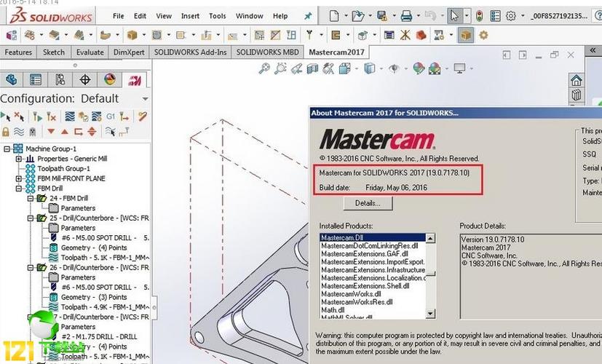Open the Mastercam toolpaths manager tab
602x364 pixels.
click(134, 80)
